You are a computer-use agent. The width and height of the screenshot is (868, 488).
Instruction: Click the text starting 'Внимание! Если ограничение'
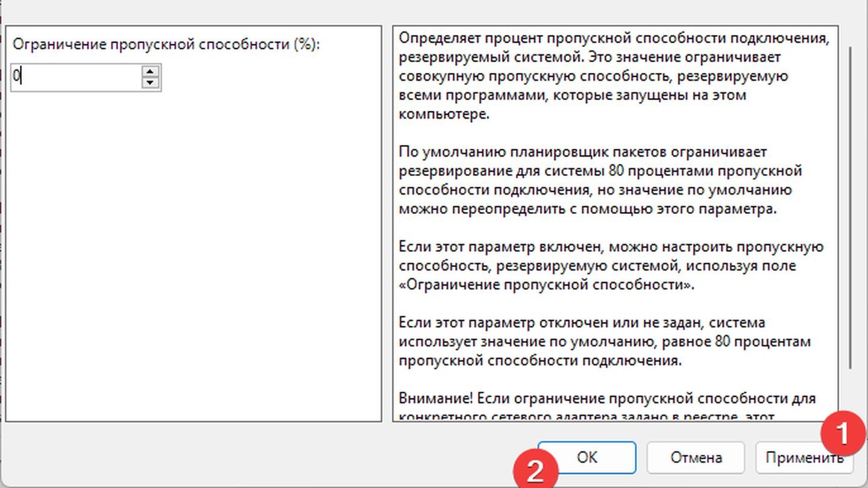607,407
